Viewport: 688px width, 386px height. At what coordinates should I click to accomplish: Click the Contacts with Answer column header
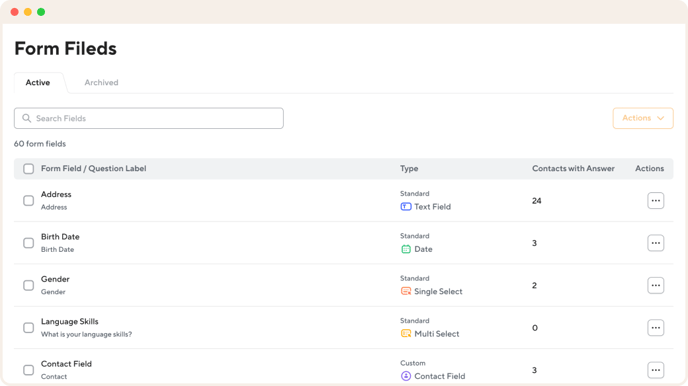pos(573,168)
